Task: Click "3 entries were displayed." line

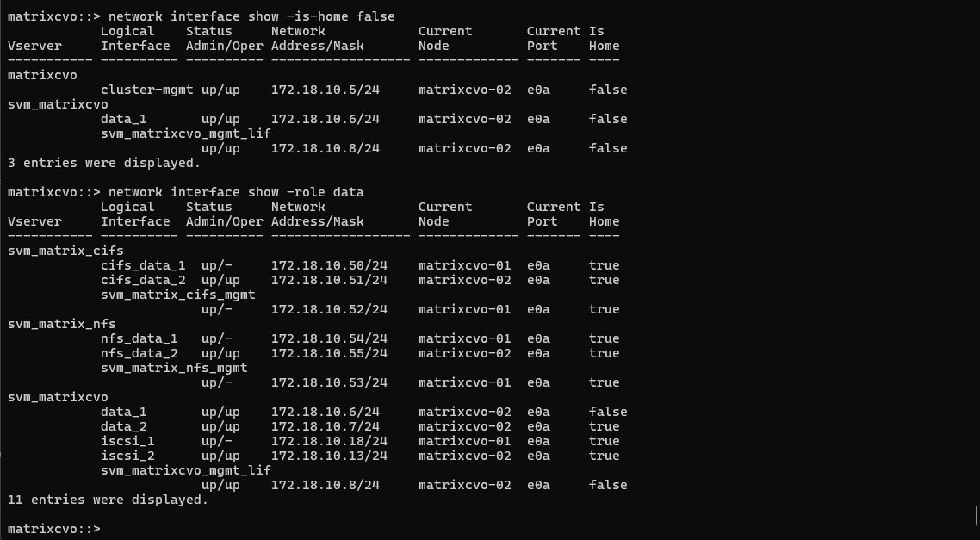Action: tap(103, 163)
